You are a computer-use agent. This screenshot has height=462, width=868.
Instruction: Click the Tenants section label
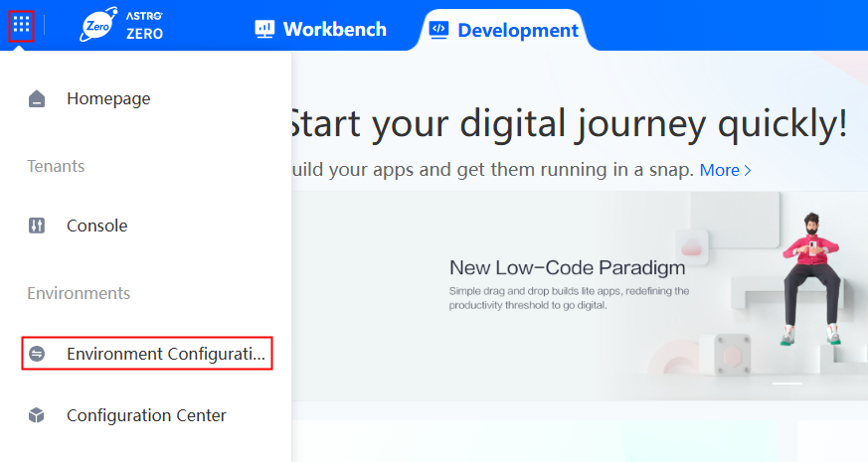[56, 166]
